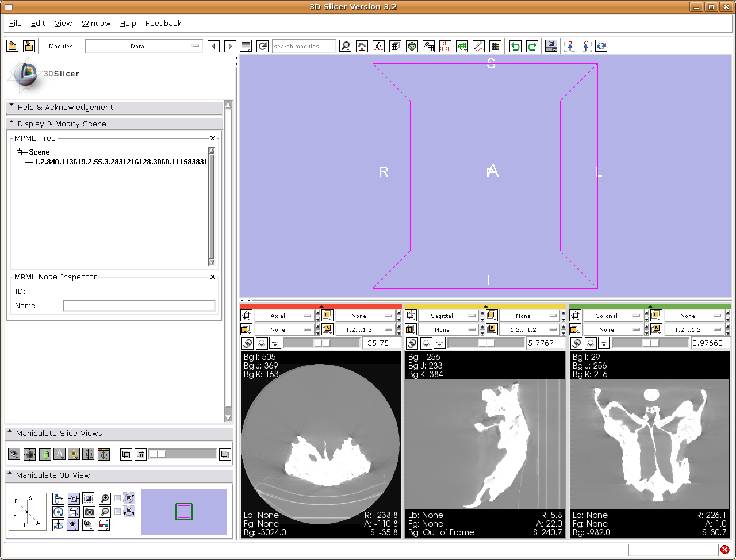736x560 pixels.
Task: Collapse the Manipulate Slice Views panel
Action: (118, 433)
